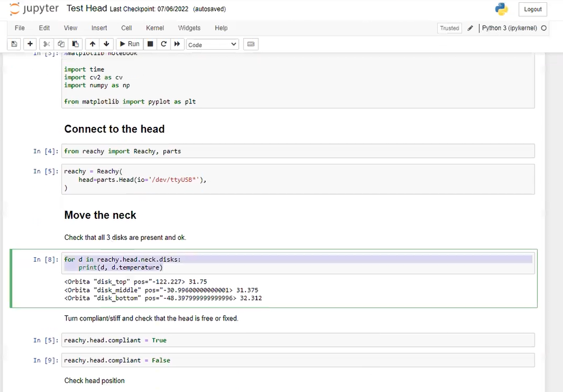The width and height of the screenshot is (563, 392).
Task: Click the Check head position text
Action: point(94,380)
